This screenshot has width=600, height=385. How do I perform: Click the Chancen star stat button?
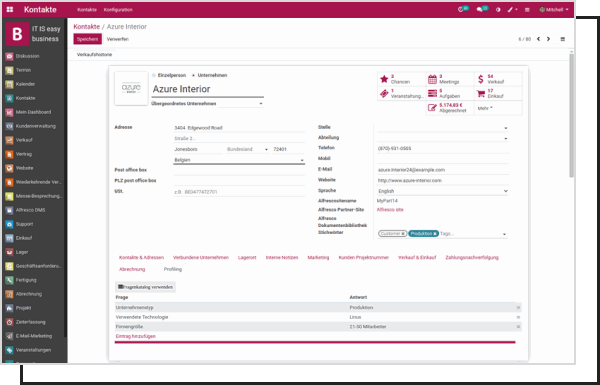point(401,79)
